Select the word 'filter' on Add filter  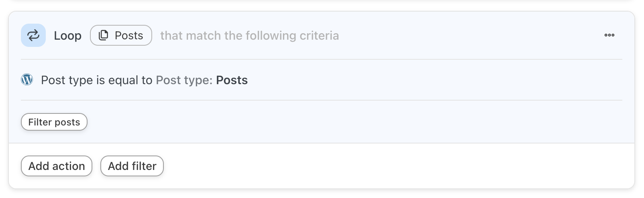(x=144, y=166)
